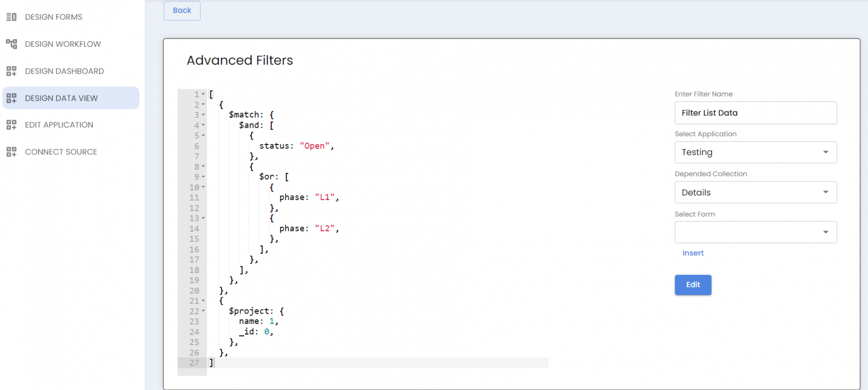Select the DESIGN FORMS sidebar icon

(11, 16)
